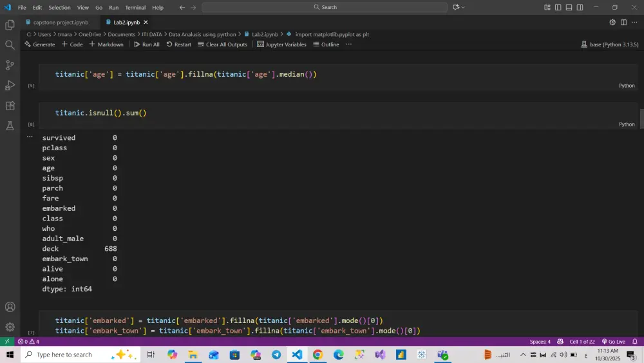The width and height of the screenshot is (644, 363).
Task: Open the Edit menu
Action: click(37, 7)
